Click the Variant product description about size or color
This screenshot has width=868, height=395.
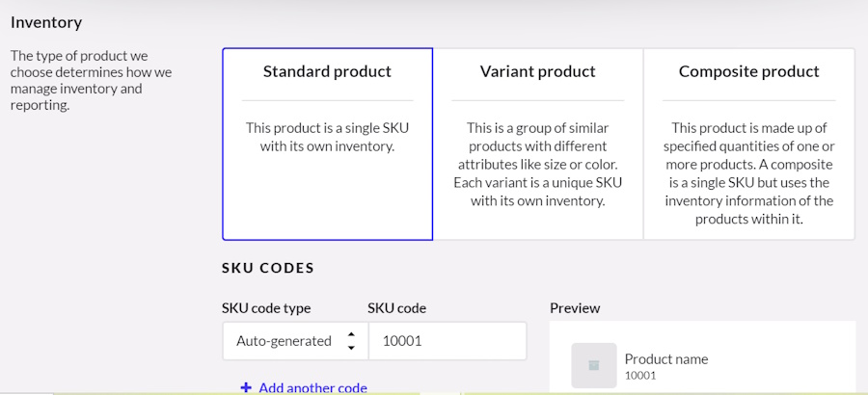(537, 165)
